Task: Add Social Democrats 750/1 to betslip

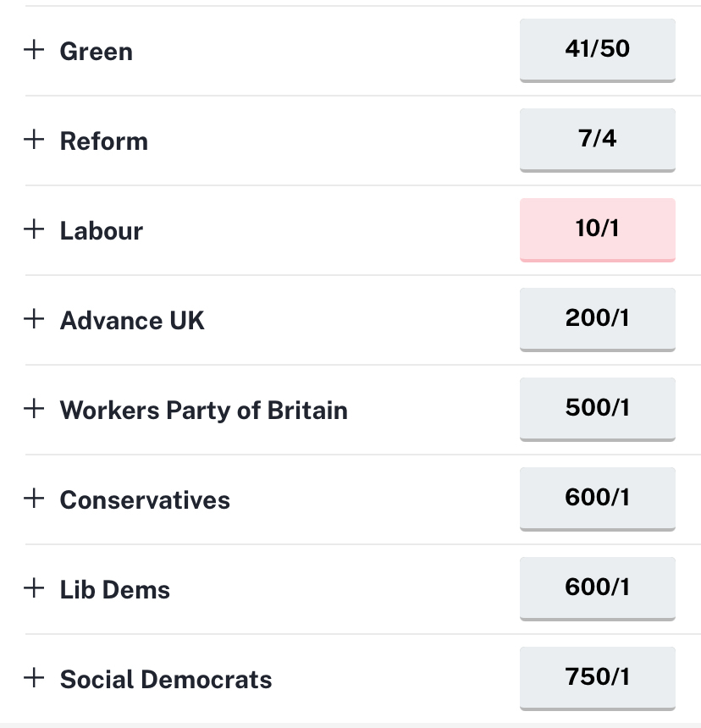Action: pyautogui.click(x=597, y=677)
